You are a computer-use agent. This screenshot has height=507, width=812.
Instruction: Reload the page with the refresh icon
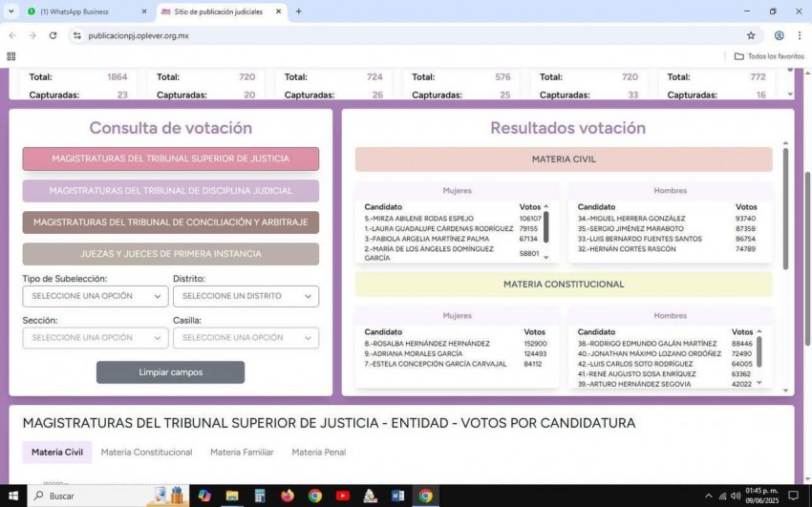coord(53,35)
